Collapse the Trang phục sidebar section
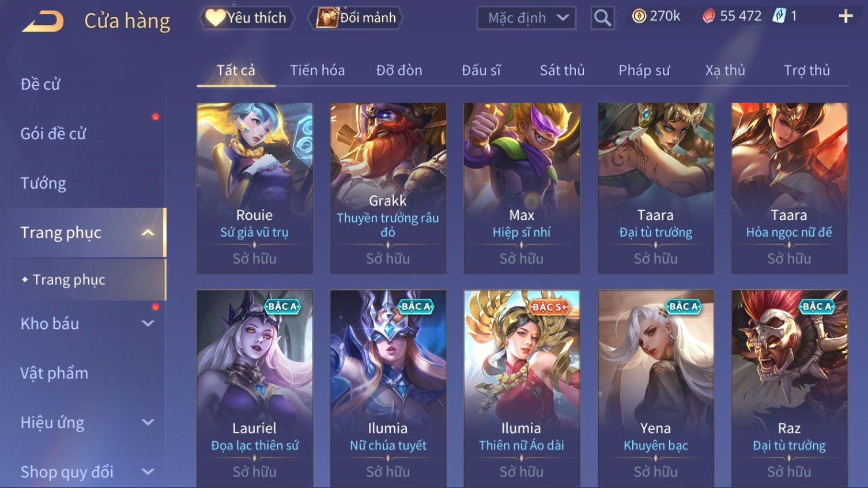This screenshot has width=868, height=488. click(x=148, y=232)
